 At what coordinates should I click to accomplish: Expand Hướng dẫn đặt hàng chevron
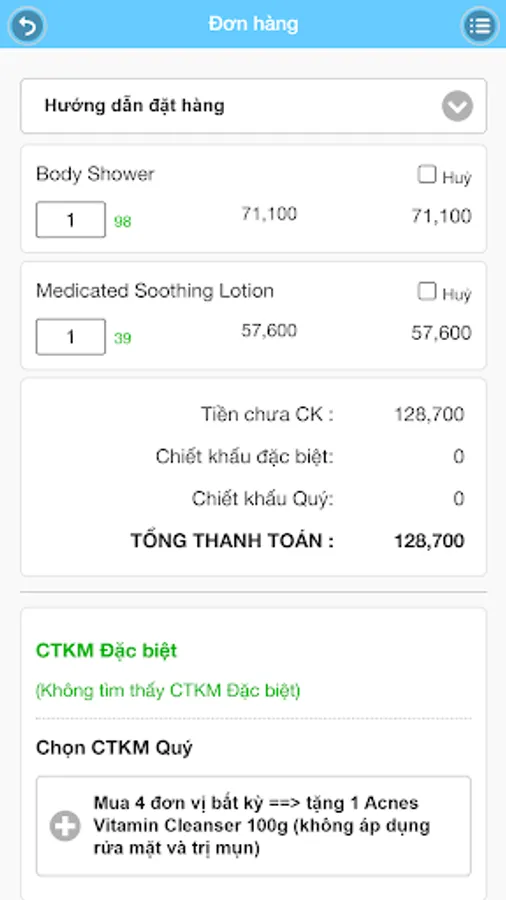[x=457, y=106]
